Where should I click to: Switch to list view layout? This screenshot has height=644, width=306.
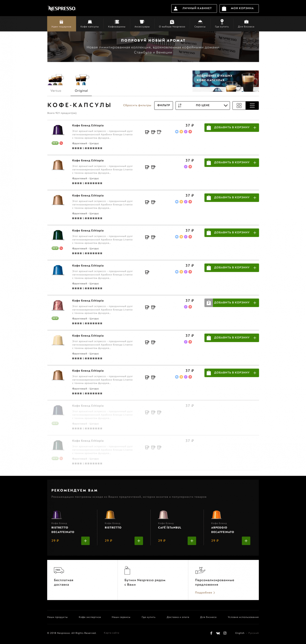[x=252, y=105]
